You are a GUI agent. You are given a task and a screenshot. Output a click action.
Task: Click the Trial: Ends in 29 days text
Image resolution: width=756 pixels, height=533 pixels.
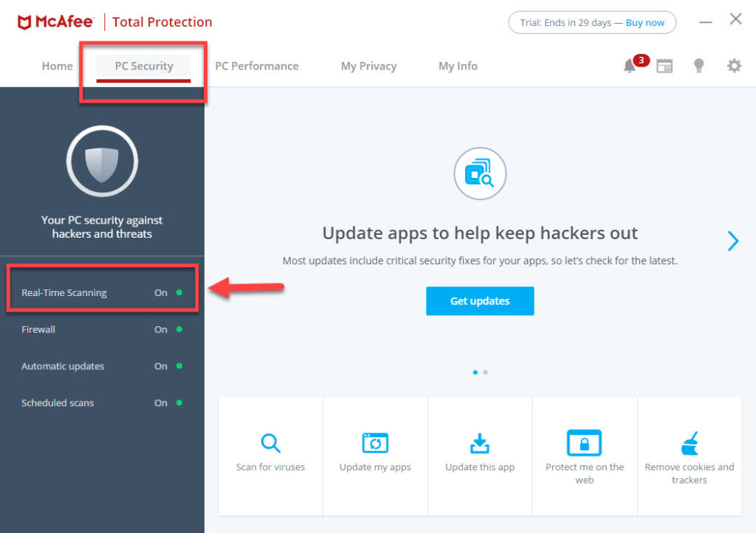tap(566, 23)
